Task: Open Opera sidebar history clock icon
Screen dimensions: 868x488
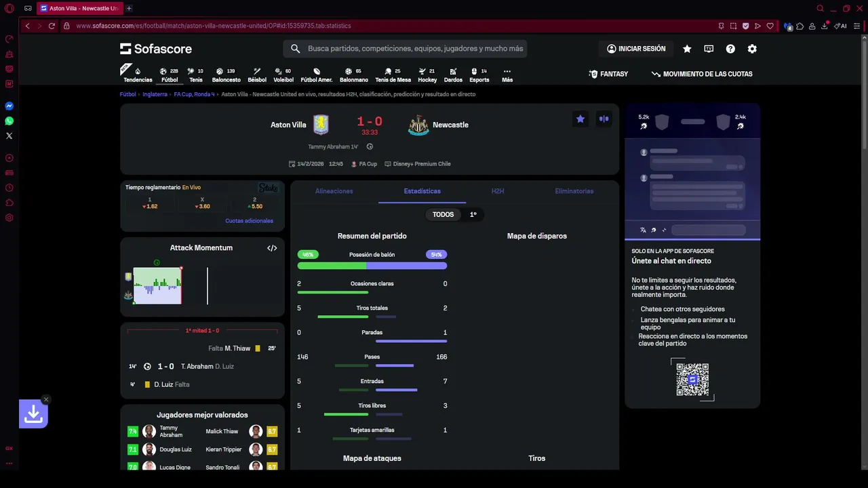Action: [9, 188]
